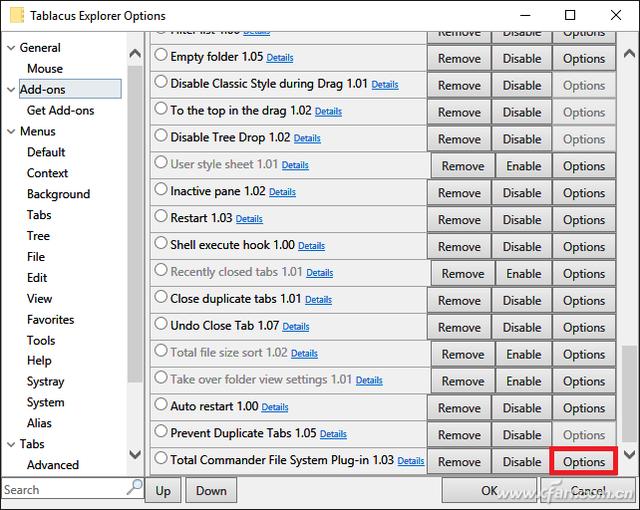Move selected add-on Up
The image size is (640, 510).
(163, 490)
